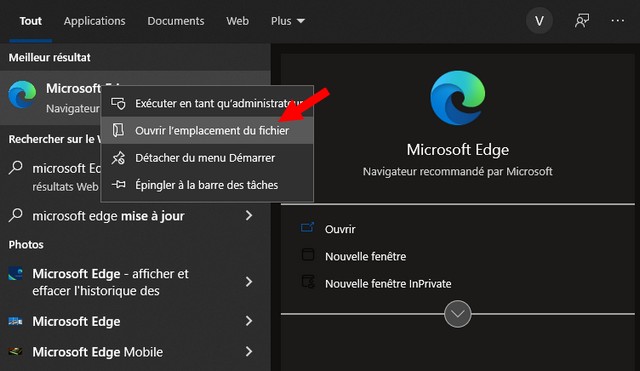Open the Documents tab
This screenshot has width=640, height=371.
176,21
